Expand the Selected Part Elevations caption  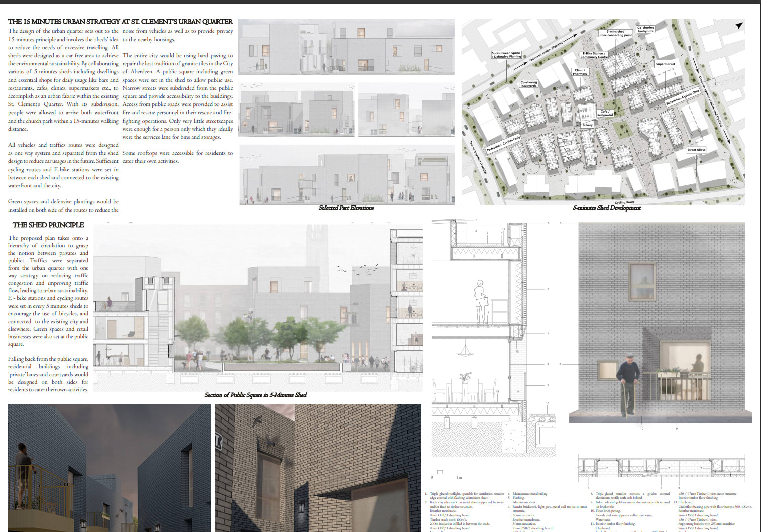(347, 207)
